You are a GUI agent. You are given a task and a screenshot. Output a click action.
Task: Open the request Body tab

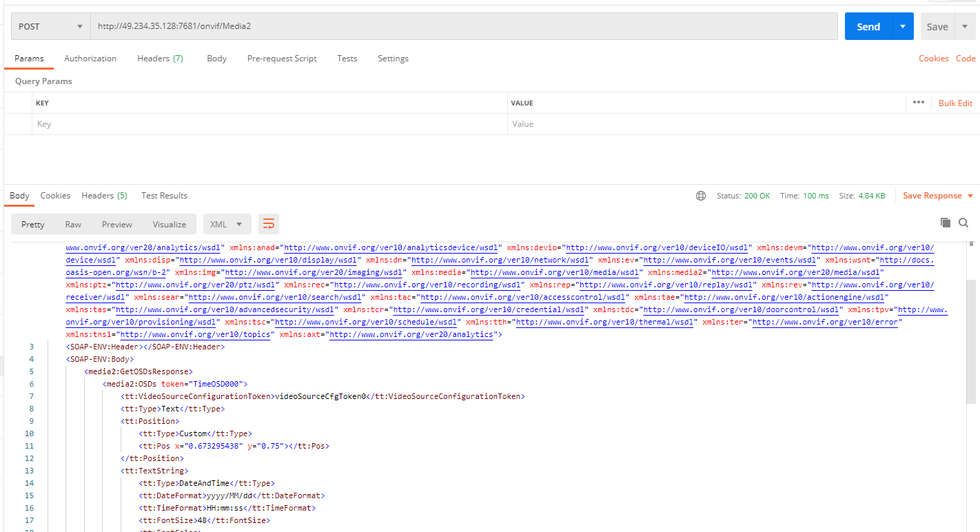click(x=216, y=59)
